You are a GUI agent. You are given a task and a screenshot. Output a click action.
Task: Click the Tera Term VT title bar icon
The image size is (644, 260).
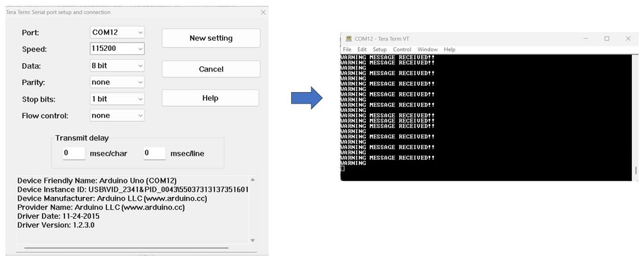348,39
